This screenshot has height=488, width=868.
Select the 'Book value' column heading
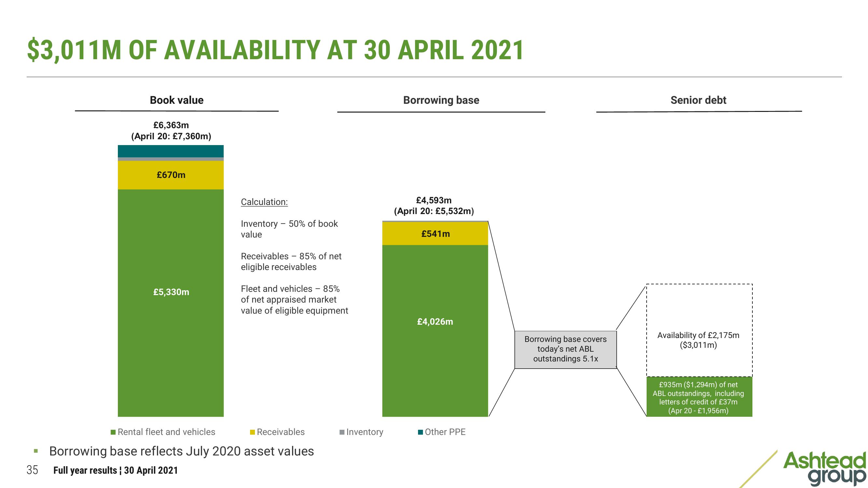tap(176, 100)
